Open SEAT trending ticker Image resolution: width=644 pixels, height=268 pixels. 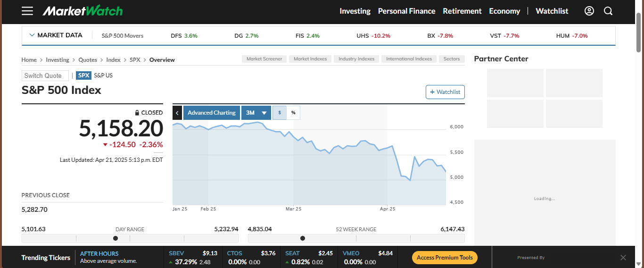309,258
